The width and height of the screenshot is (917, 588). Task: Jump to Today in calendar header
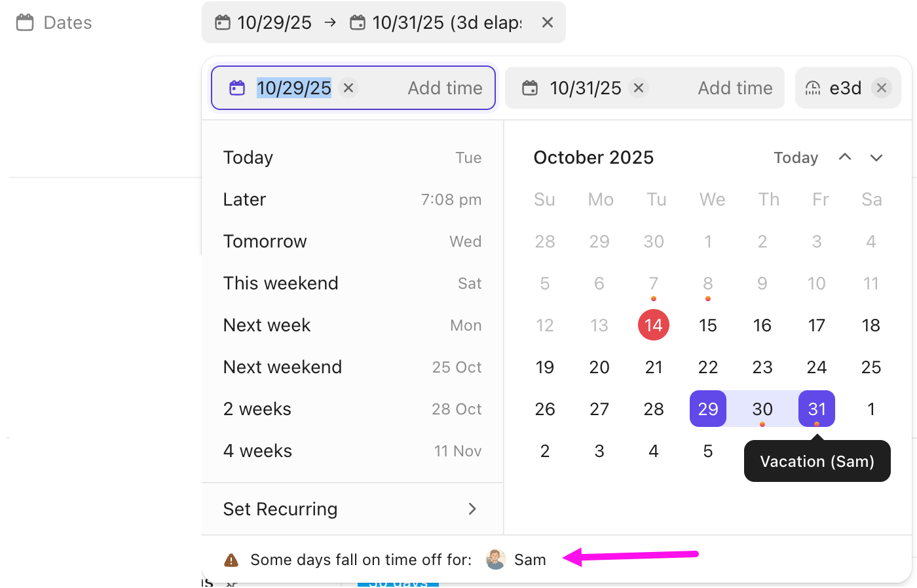[796, 158]
